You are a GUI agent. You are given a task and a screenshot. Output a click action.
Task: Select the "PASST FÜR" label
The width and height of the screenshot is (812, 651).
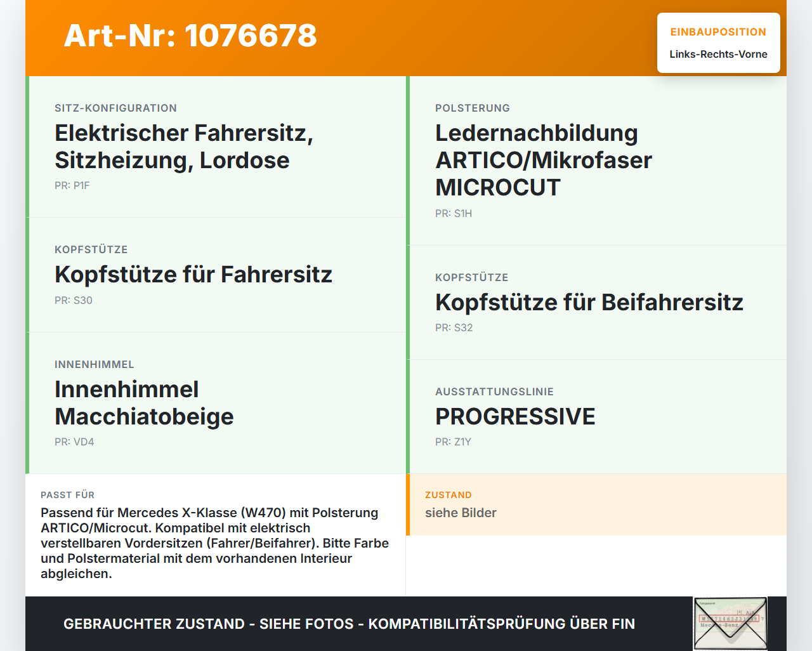tap(67, 495)
